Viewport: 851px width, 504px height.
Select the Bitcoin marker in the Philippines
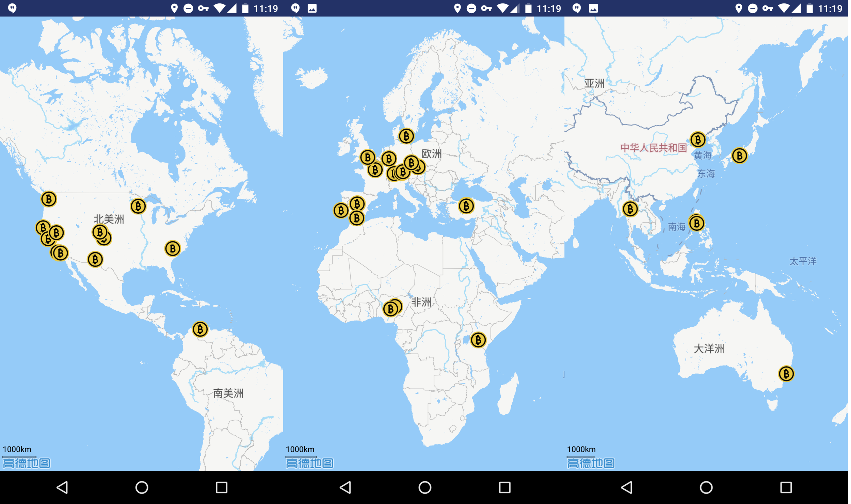point(696,224)
